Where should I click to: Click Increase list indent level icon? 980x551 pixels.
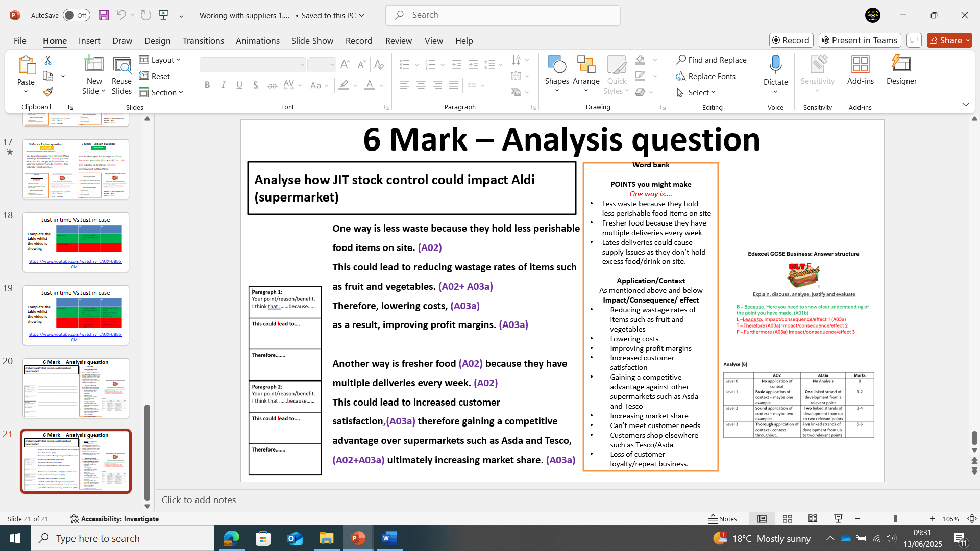click(x=473, y=65)
